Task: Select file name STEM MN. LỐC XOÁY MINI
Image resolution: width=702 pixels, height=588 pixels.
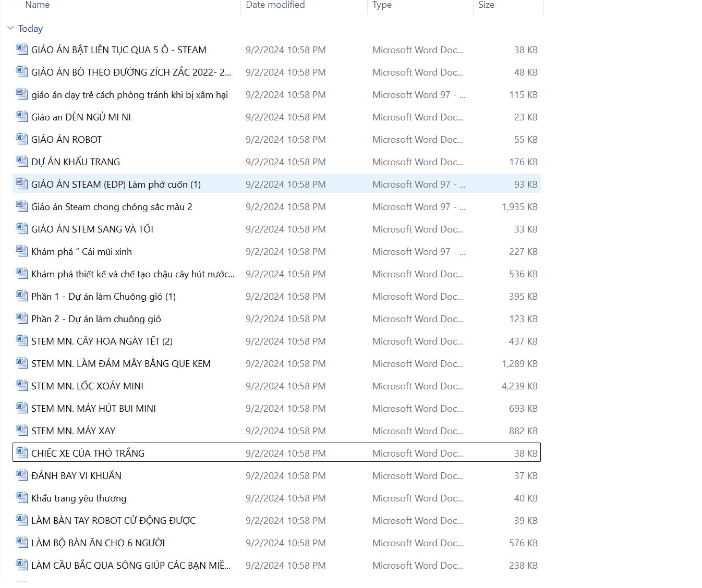Action: (x=87, y=386)
